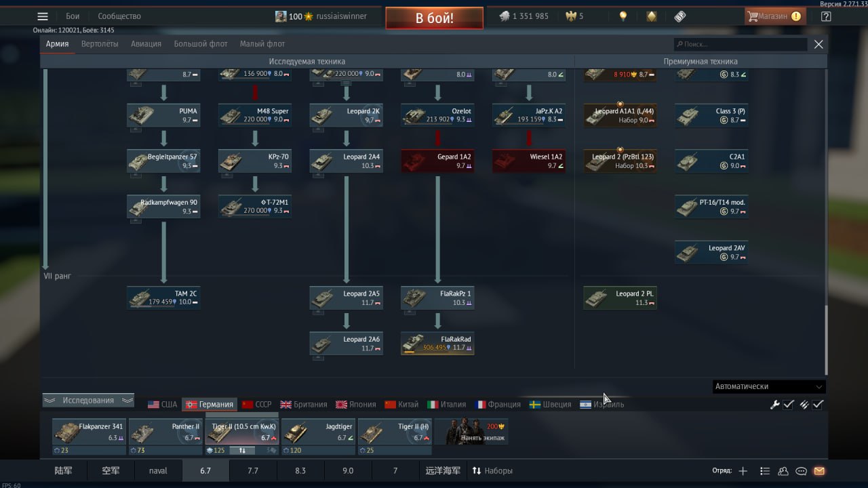The image size is (868, 488).
Task: Click the Radkampfwagen 90 vehicle card
Action: click(x=163, y=206)
